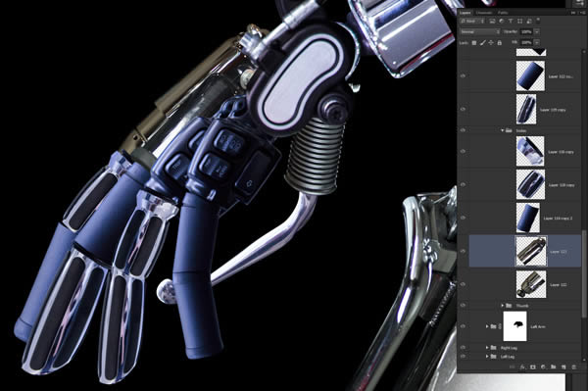Click the Index group folder icon
This screenshot has width=588, height=391.
[509, 130]
